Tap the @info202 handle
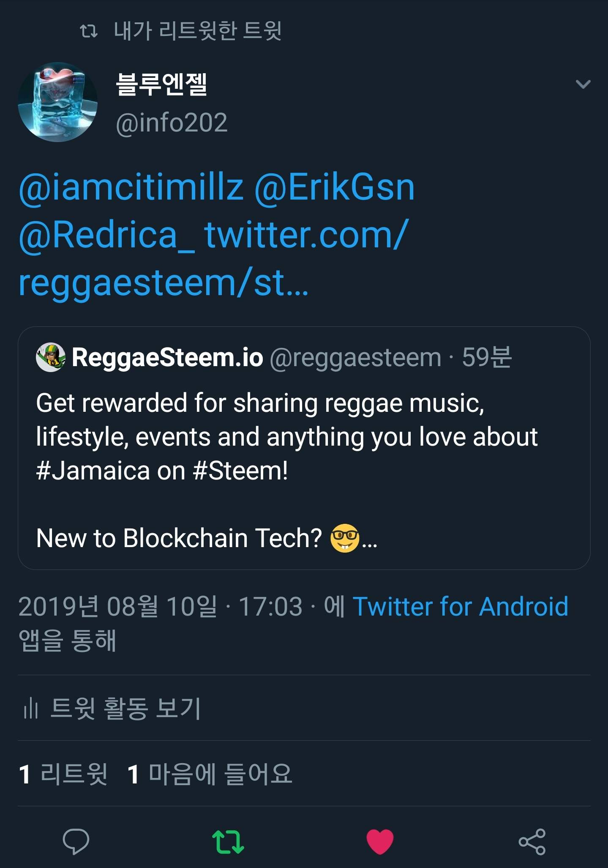The image size is (608, 868). pyautogui.click(x=172, y=123)
